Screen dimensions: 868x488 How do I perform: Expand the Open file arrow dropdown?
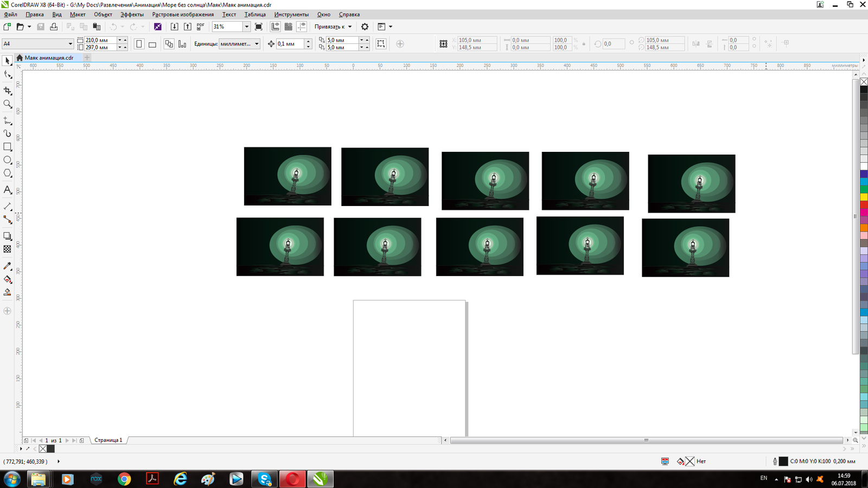point(29,27)
